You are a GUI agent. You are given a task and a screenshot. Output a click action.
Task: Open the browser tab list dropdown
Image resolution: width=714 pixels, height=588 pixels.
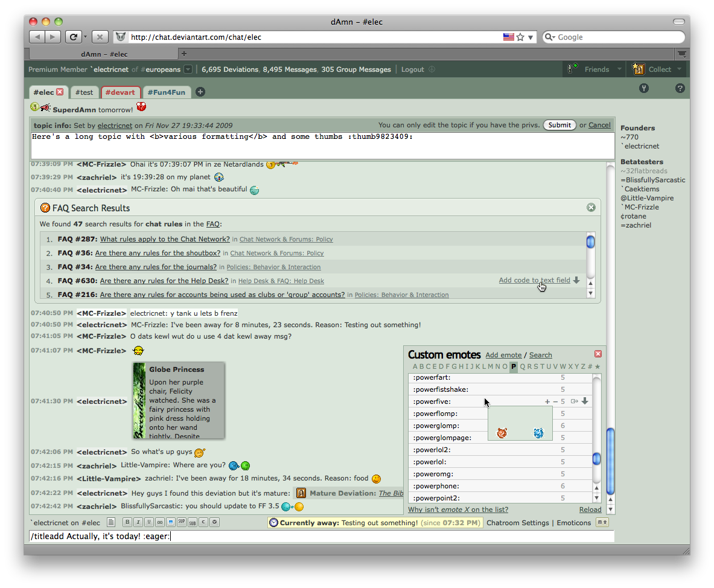click(681, 54)
